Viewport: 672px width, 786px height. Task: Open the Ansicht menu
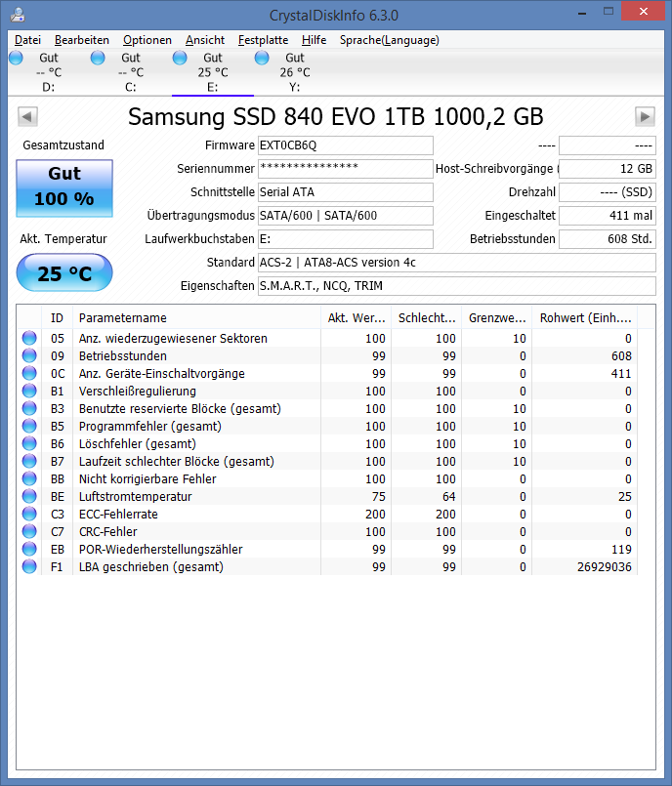205,40
